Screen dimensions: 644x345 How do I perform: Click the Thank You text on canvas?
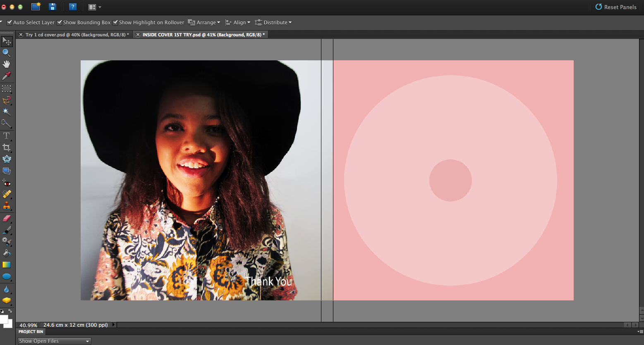(269, 281)
